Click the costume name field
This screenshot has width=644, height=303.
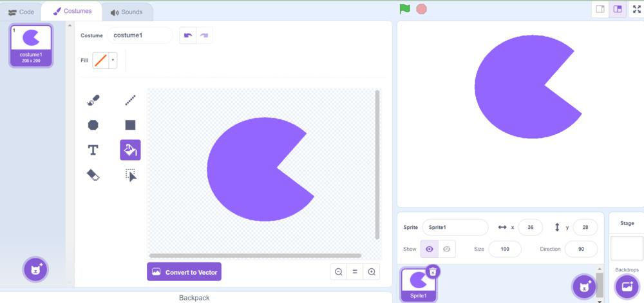140,35
